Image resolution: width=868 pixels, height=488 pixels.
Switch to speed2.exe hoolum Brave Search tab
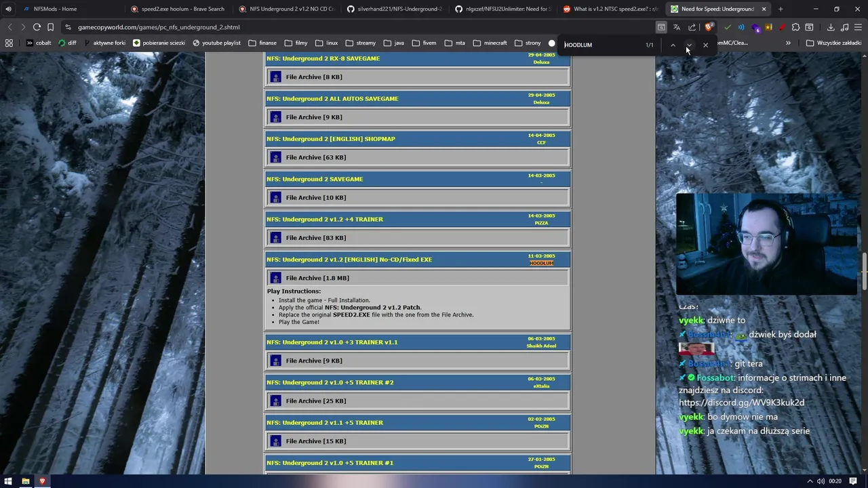coord(178,9)
